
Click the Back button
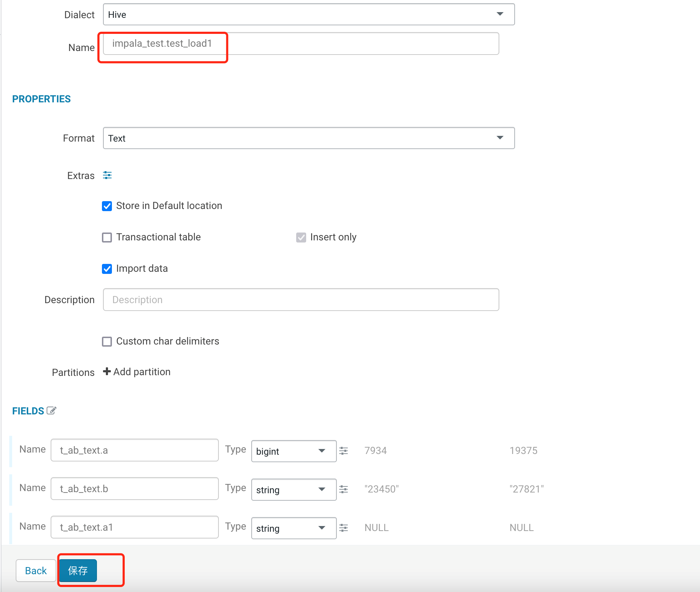pos(36,571)
